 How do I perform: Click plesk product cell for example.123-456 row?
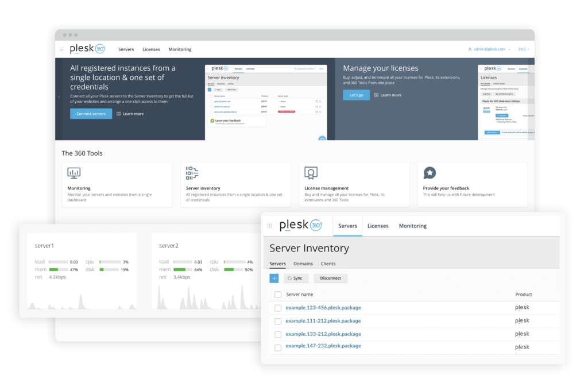(522, 307)
